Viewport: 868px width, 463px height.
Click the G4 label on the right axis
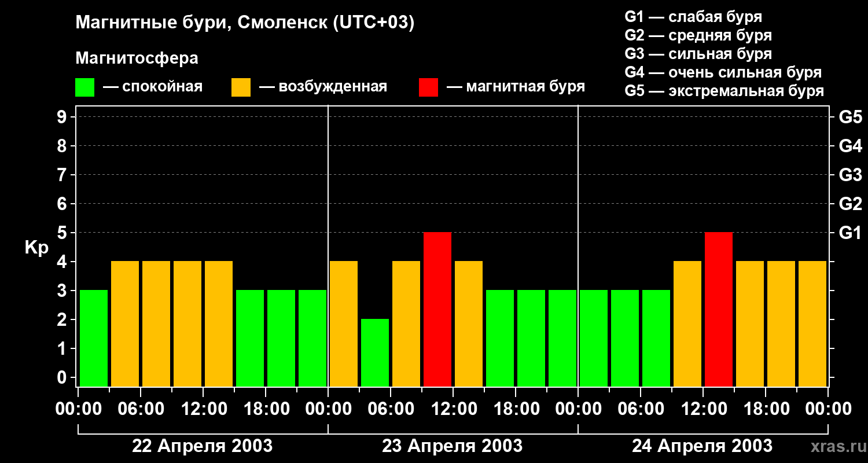pos(851,146)
